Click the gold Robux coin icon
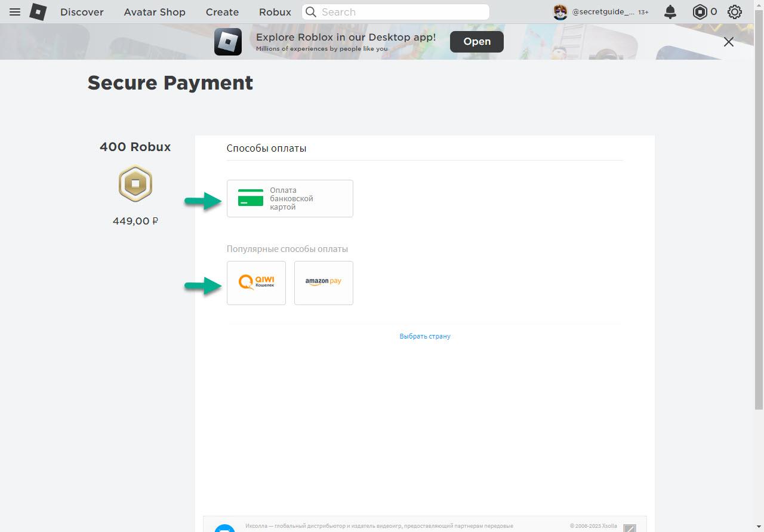The image size is (764, 532). click(x=135, y=183)
